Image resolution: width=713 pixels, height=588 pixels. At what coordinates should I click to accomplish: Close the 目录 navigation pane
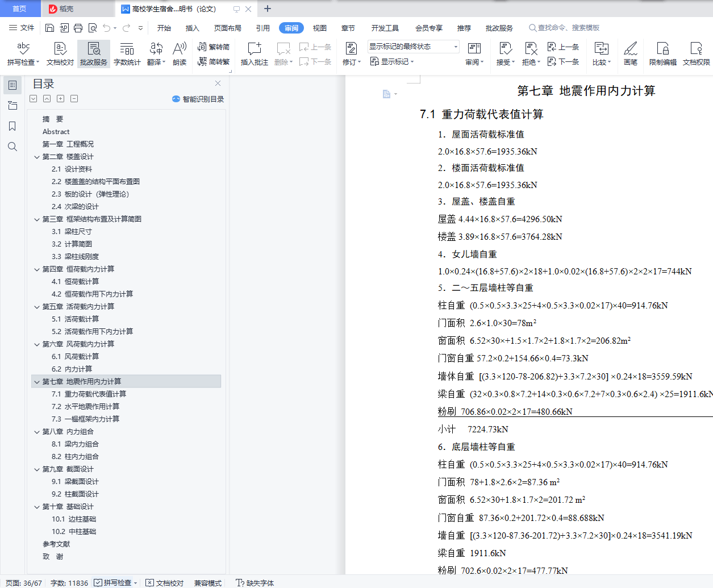[218, 84]
